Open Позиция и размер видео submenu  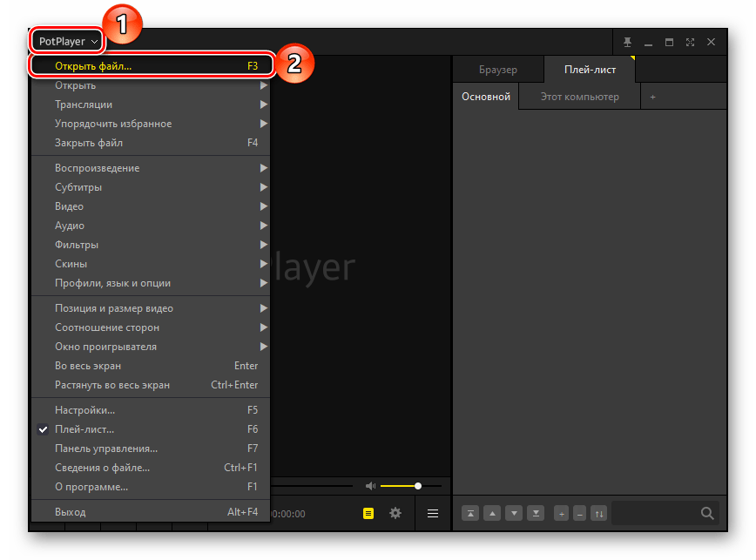click(151, 308)
